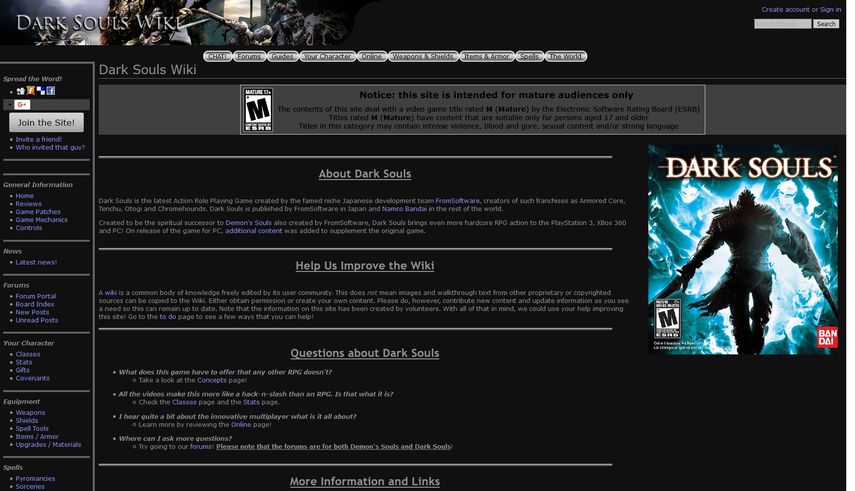The height and width of the screenshot is (491, 855).
Task: Open Forum Portal sidebar link
Action: tap(35, 296)
